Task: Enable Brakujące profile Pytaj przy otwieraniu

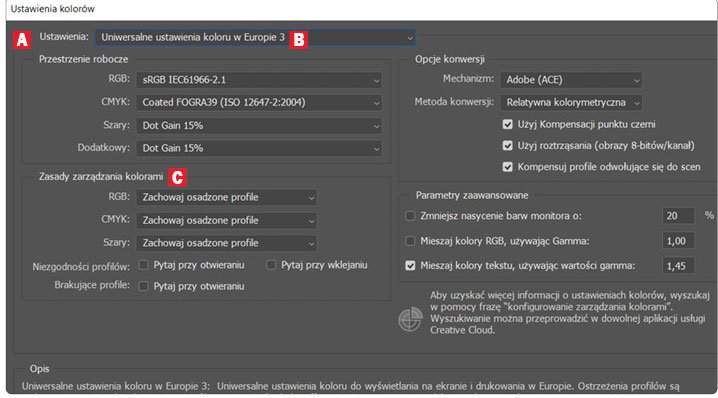Action: (x=143, y=286)
